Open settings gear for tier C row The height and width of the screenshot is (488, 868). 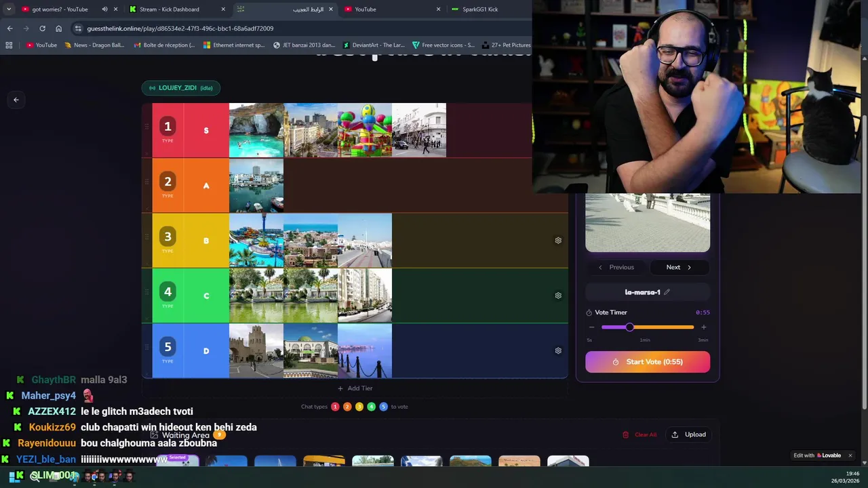click(558, 296)
